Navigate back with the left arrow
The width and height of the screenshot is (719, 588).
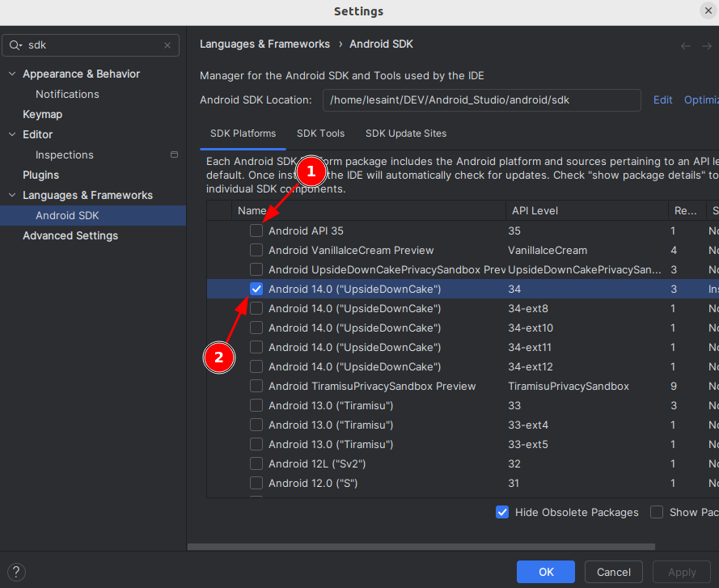pyautogui.click(x=686, y=46)
